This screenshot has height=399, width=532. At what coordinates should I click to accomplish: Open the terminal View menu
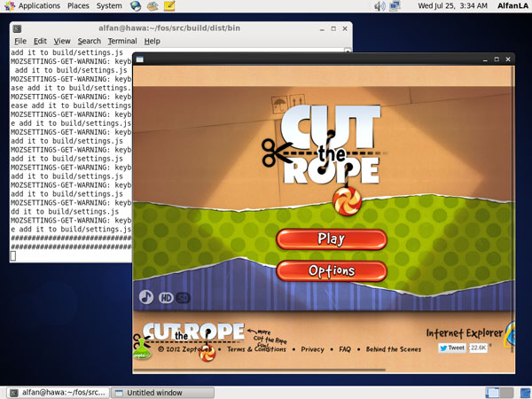pyautogui.click(x=62, y=41)
